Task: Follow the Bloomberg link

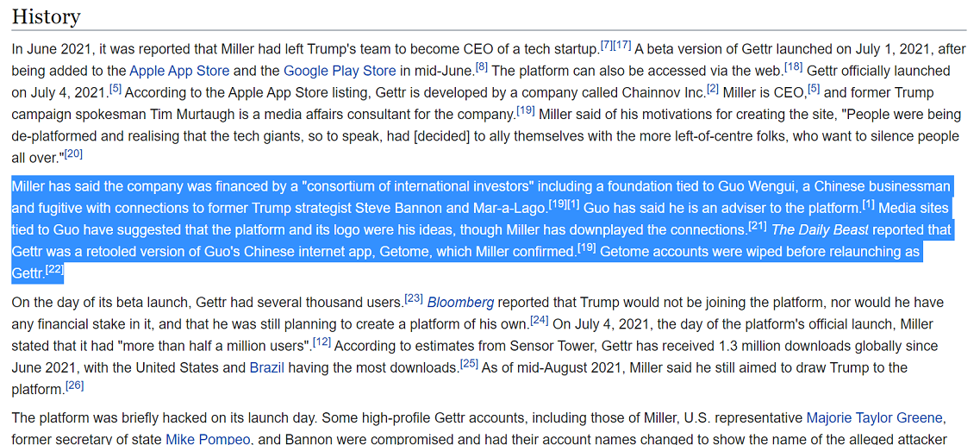Action: (460, 303)
